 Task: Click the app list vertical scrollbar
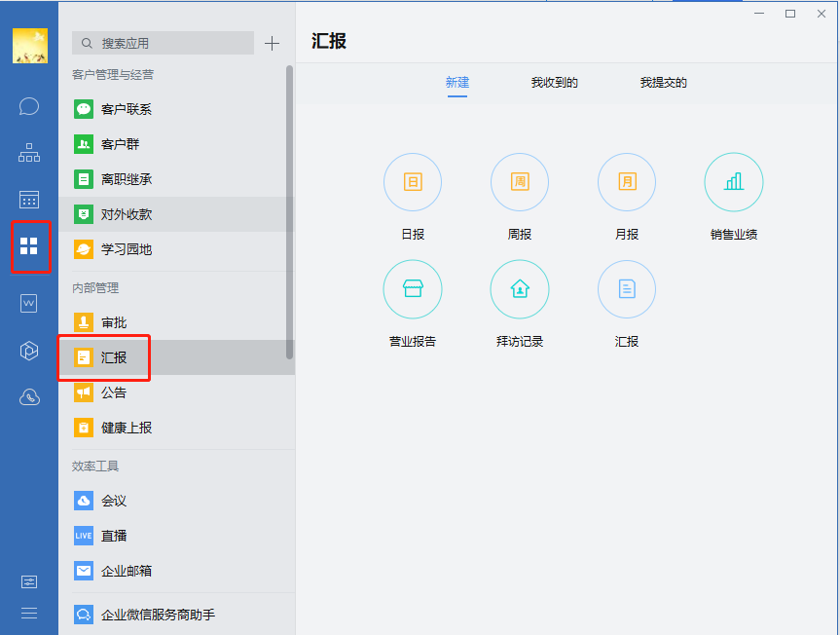(289, 212)
